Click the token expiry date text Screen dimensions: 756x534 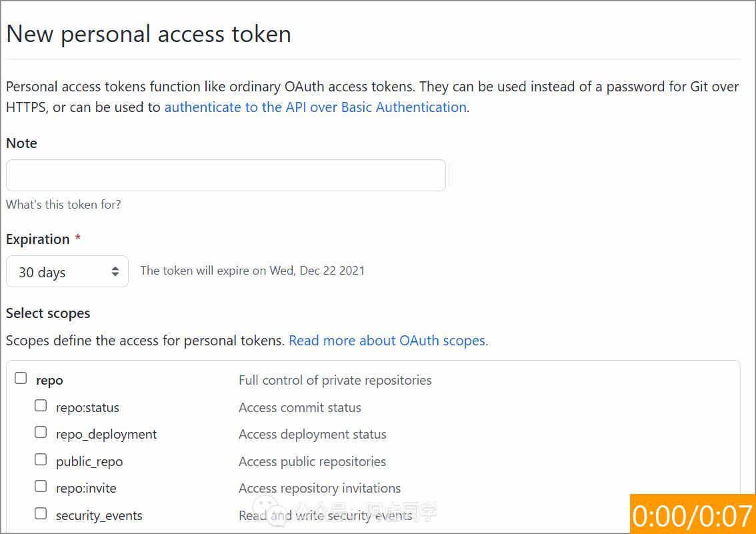(252, 271)
